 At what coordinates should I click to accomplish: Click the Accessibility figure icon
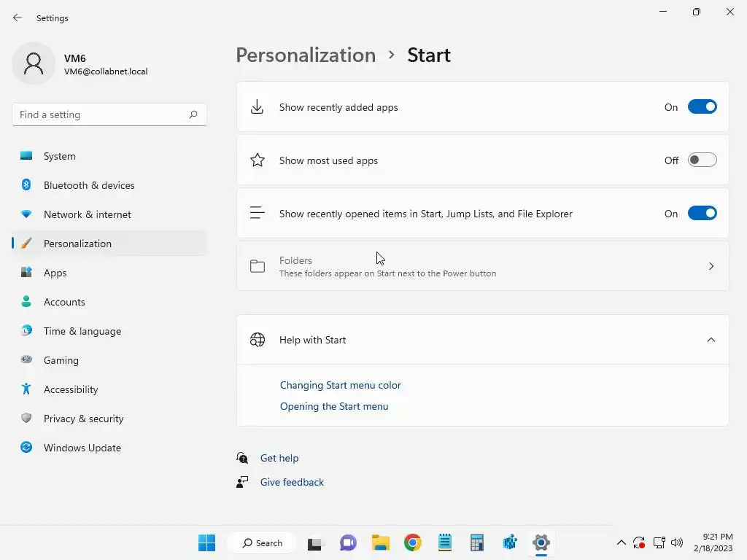pos(26,389)
